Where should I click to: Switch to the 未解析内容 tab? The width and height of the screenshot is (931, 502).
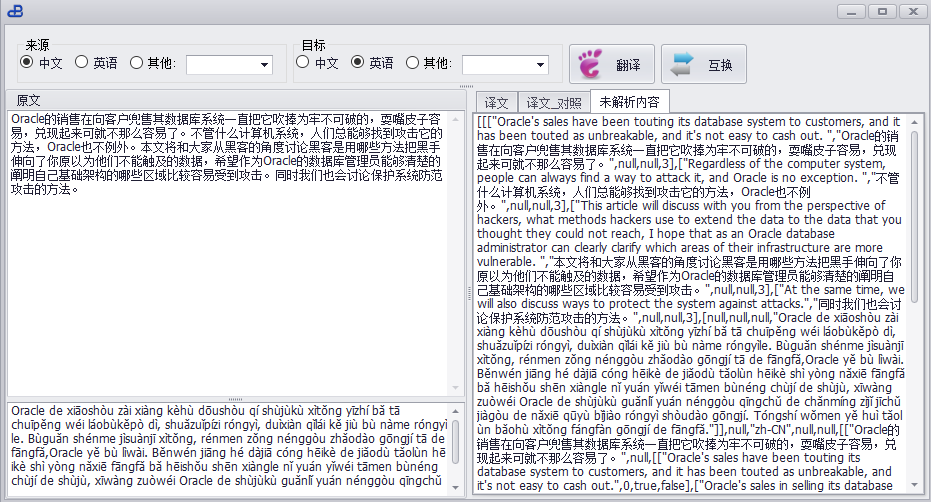[629, 102]
